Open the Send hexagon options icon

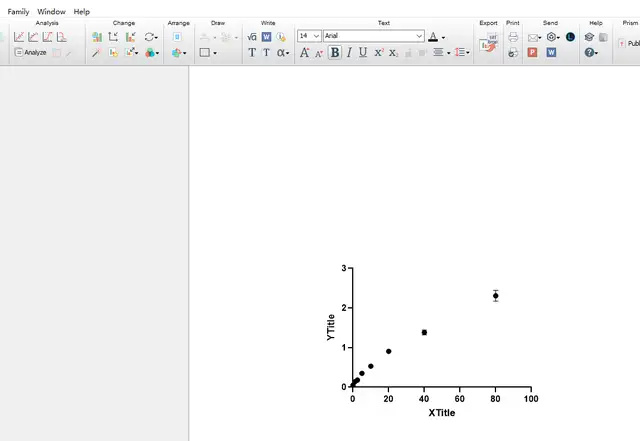point(553,37)
